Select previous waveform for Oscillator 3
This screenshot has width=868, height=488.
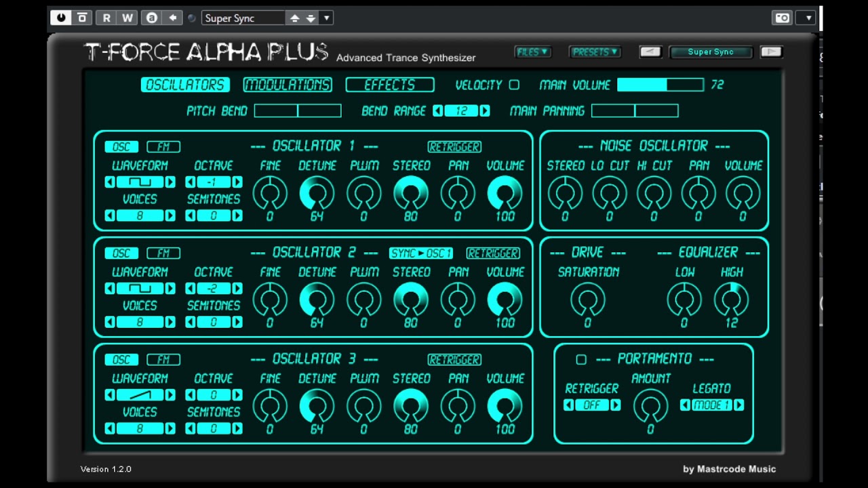coord(110,395)
